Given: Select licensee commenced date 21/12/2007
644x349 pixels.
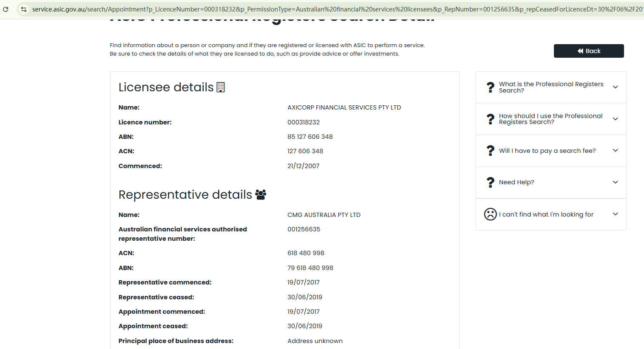Looking at the screenshot, I should pos(304,166).
